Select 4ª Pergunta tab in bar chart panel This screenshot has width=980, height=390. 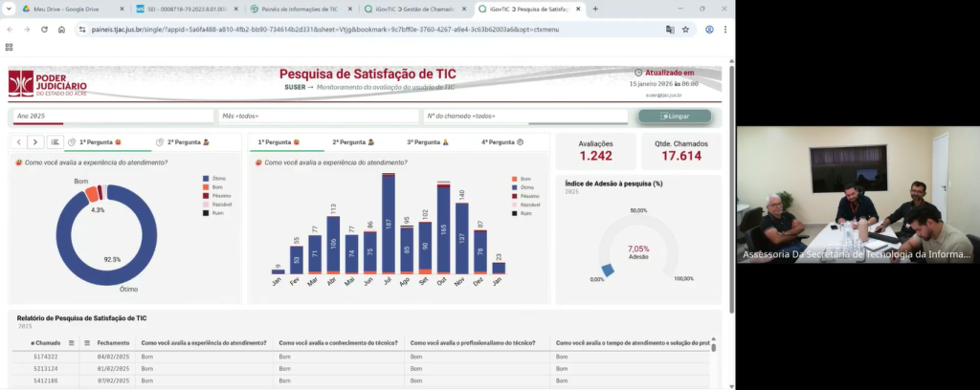tap(501, 142)
